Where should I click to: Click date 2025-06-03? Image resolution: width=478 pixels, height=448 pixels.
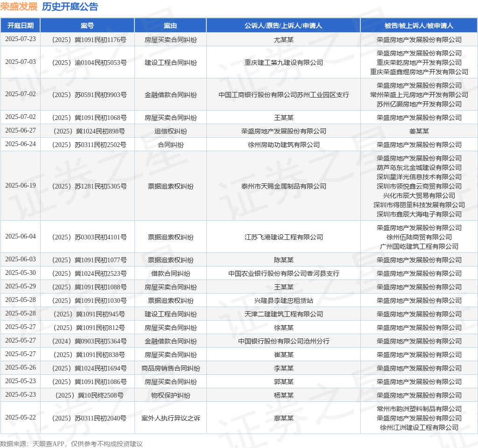(x=21, y=259)
